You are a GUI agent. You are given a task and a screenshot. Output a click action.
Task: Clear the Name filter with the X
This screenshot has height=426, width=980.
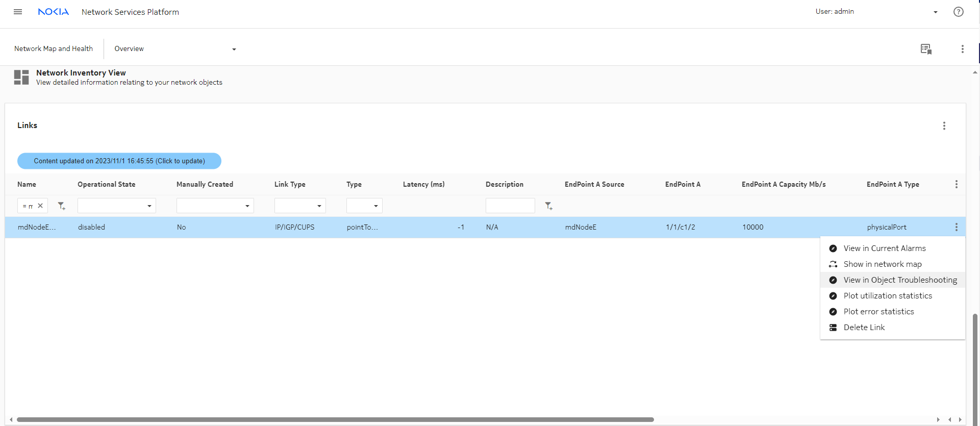40,206
